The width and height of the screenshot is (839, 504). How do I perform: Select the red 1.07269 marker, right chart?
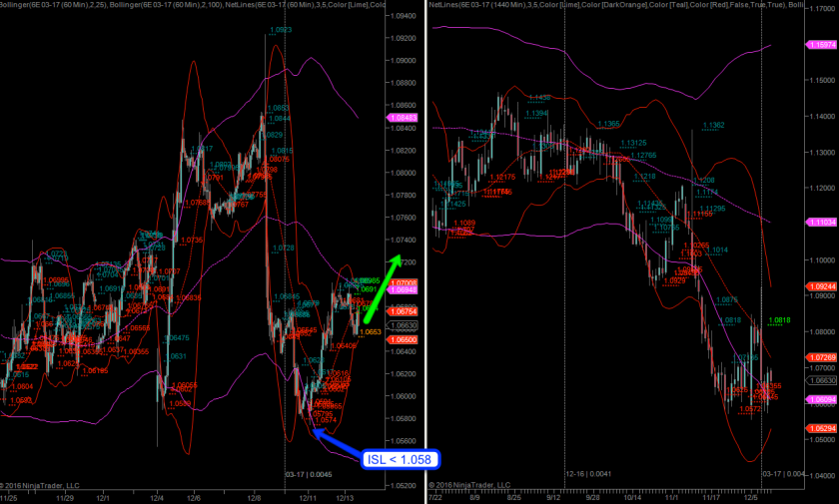point(823,357)
